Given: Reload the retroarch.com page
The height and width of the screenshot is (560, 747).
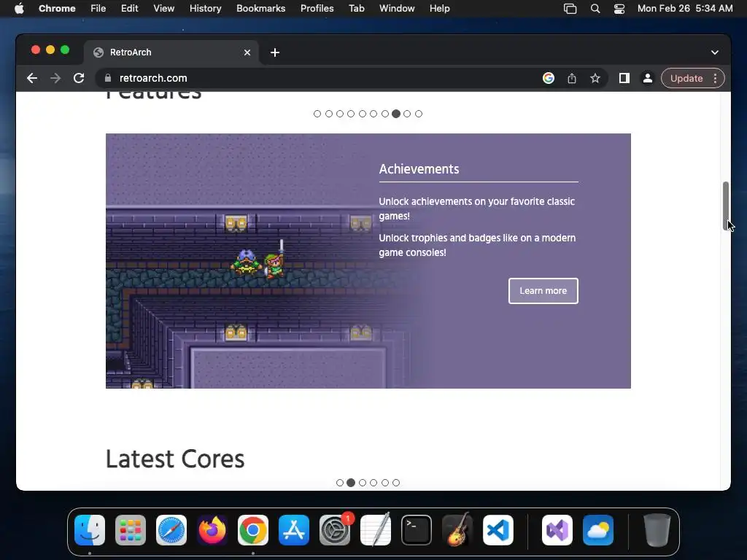Looking at the screenshot, I should coord(79,78).
